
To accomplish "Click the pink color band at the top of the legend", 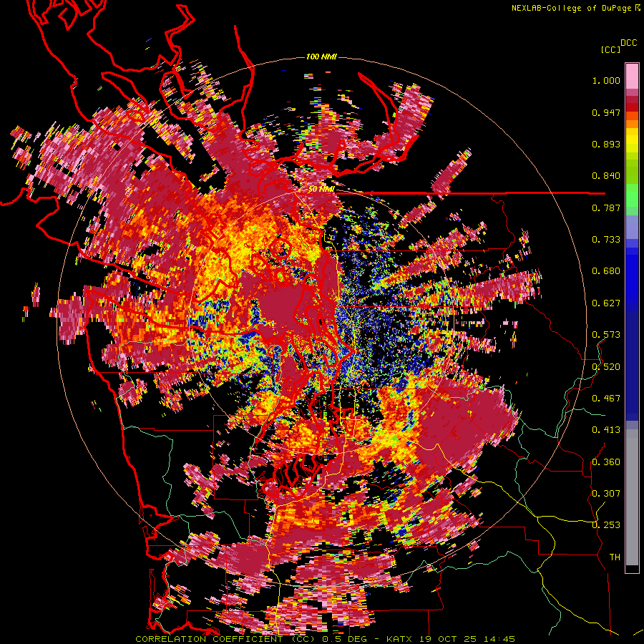I will tap(632, 77).
